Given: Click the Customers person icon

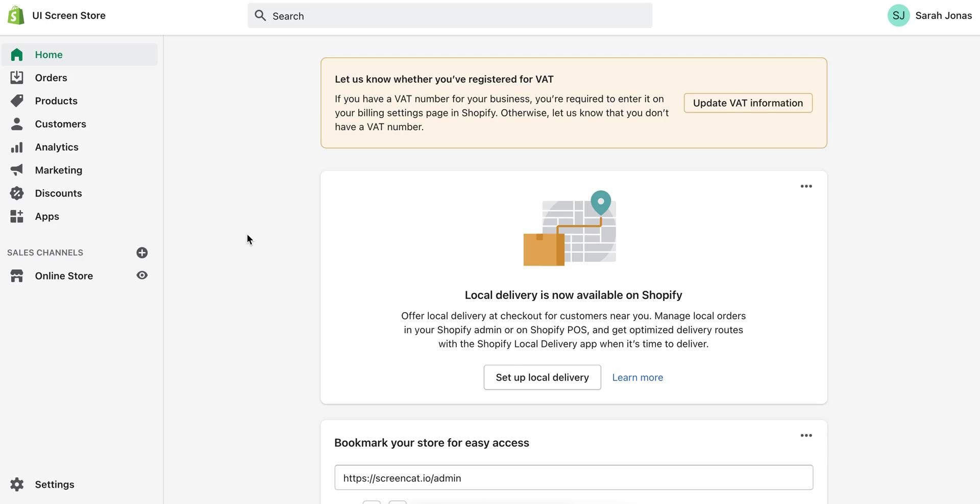Looking at the screenshot, I should [x=17, y=124].
